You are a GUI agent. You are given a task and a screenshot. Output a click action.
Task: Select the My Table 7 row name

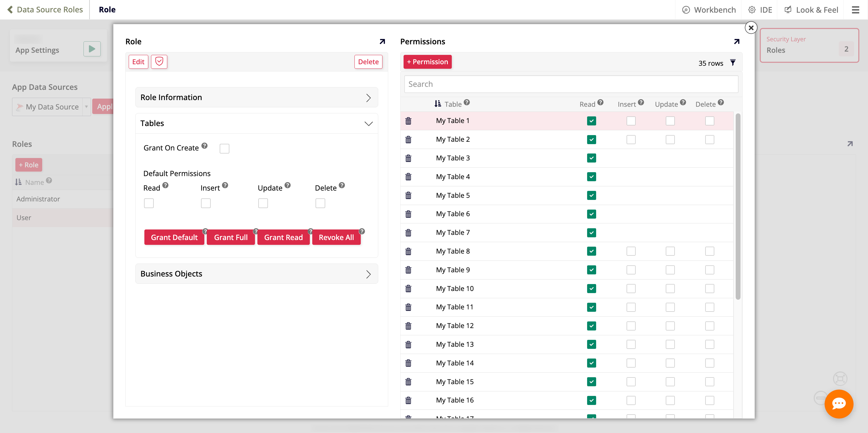pos(452,232)
